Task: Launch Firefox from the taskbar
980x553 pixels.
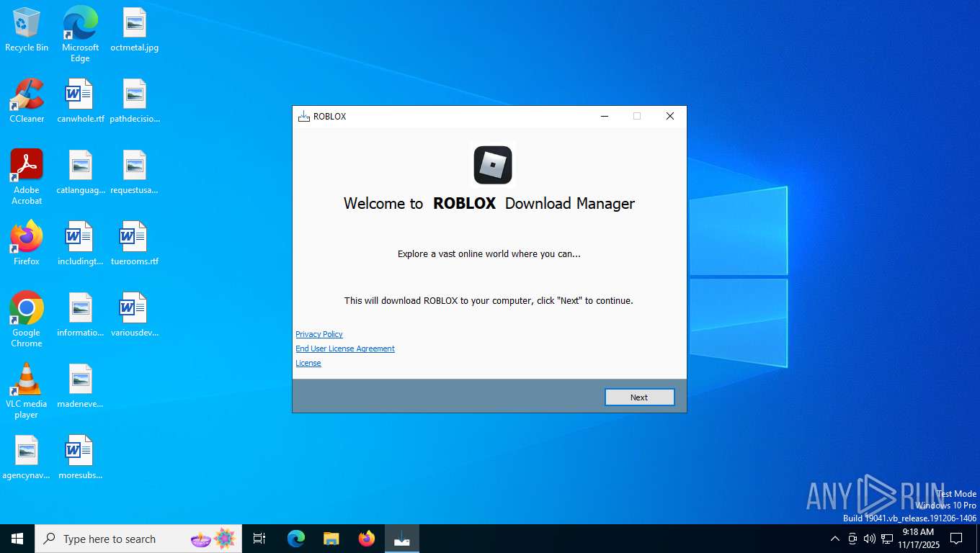Action: coord(367,539)
